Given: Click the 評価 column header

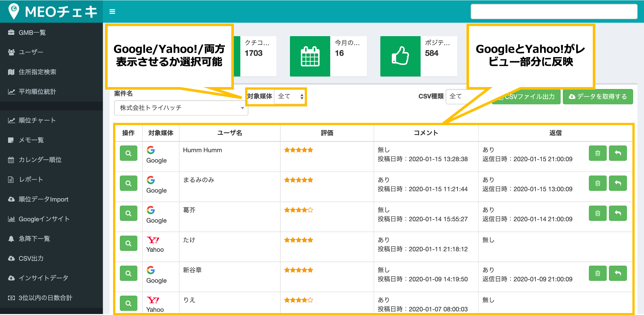Looking at the screenshot, I should [327, 133].
